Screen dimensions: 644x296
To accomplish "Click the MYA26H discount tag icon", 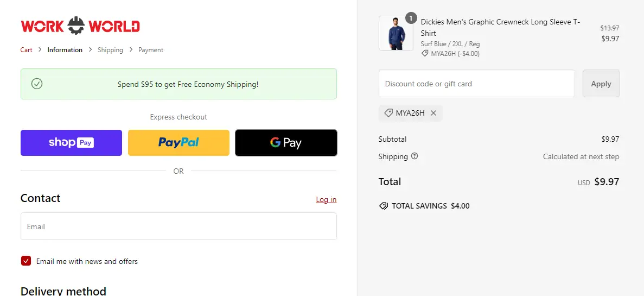I will tap(388, 113).
